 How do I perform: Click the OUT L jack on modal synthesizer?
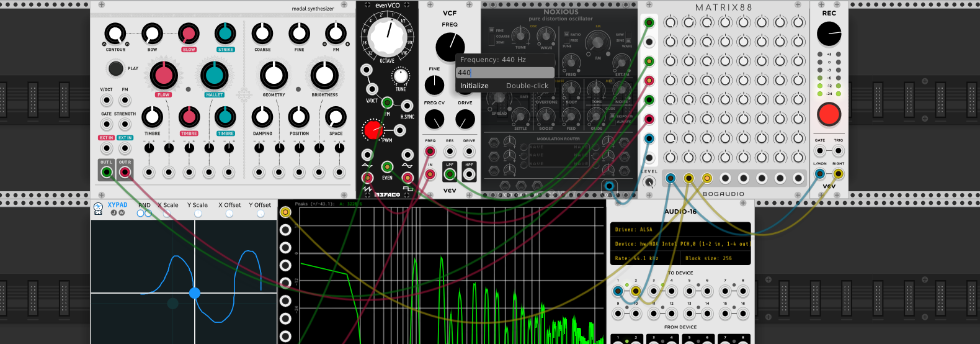point(107,172)
